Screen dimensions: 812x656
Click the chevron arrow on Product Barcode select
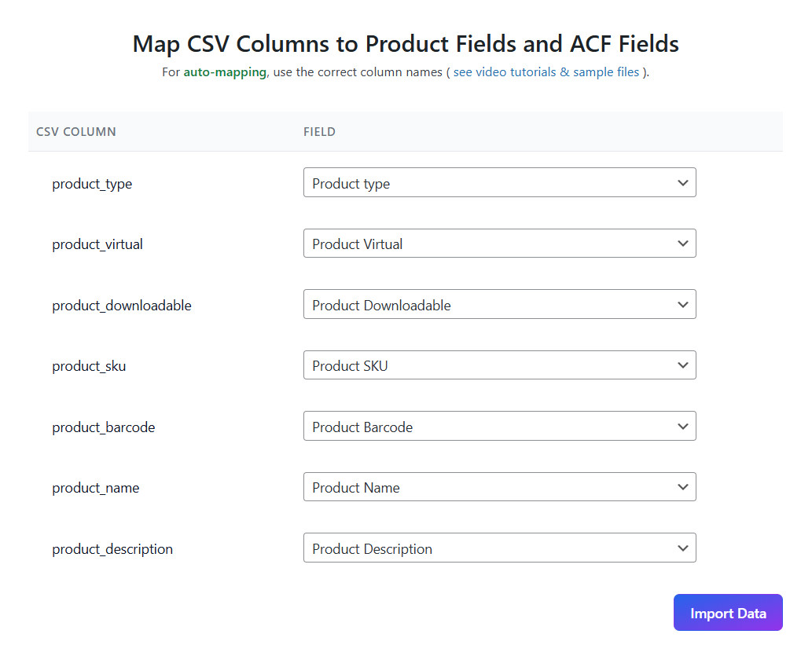[x=682, y=426]
